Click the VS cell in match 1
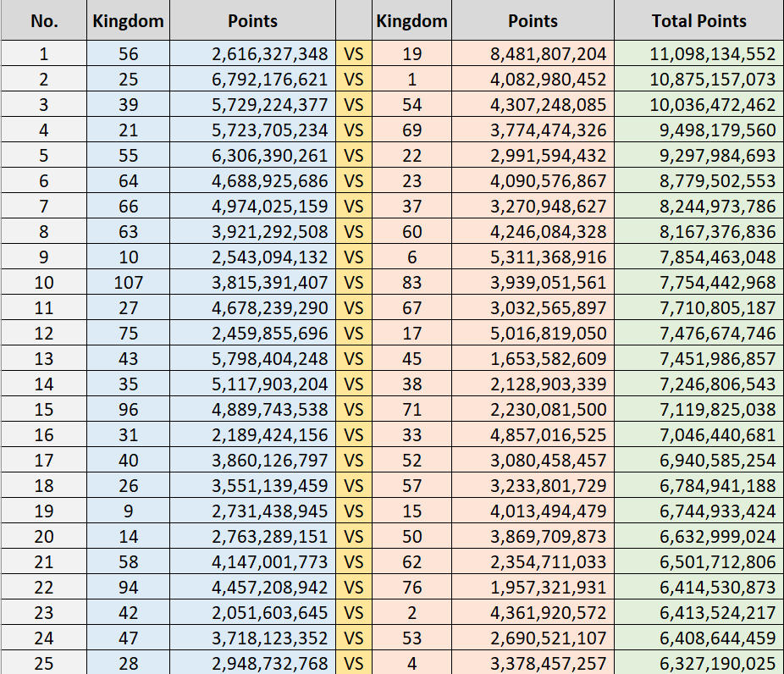This screenshot has width=784, height=674. 354,55
